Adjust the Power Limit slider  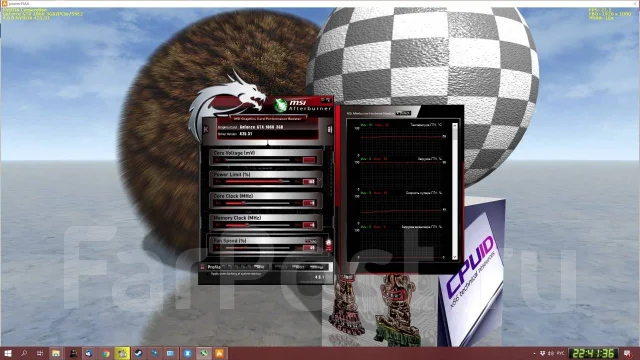(258, 181)
